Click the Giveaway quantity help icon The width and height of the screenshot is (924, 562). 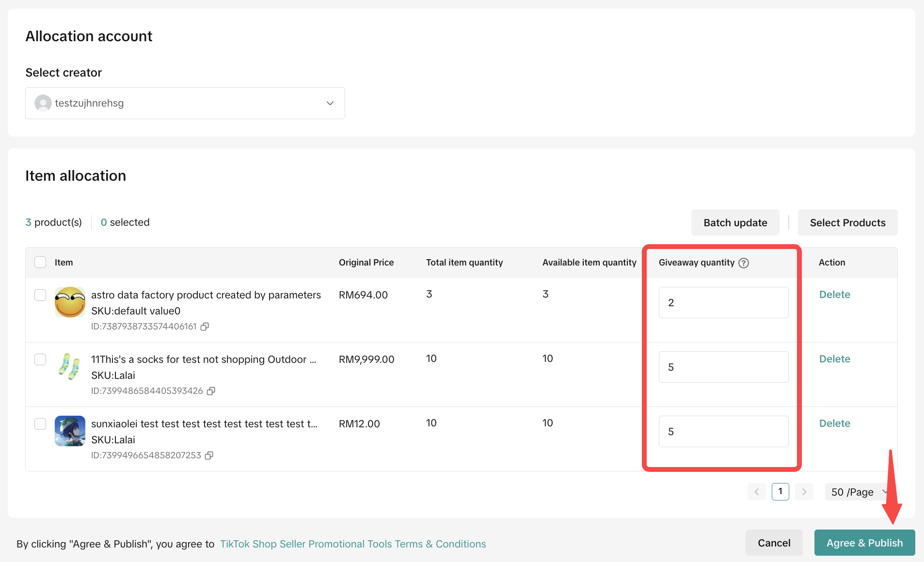[744, 263]
